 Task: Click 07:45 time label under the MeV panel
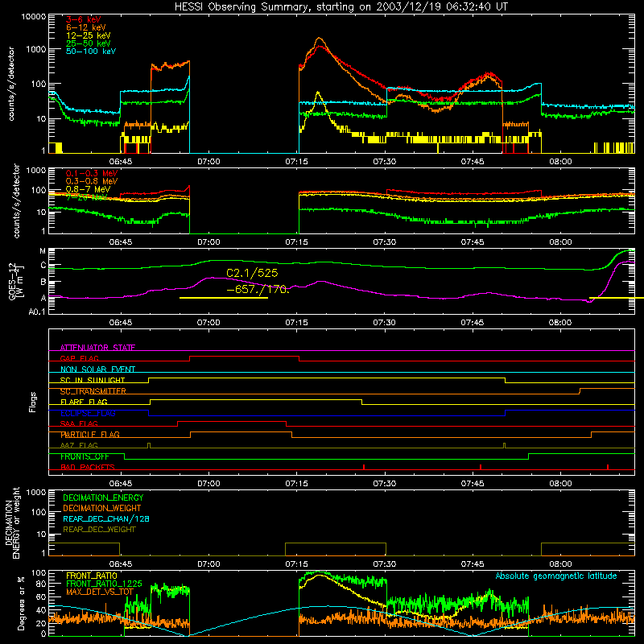pos(473,242)
